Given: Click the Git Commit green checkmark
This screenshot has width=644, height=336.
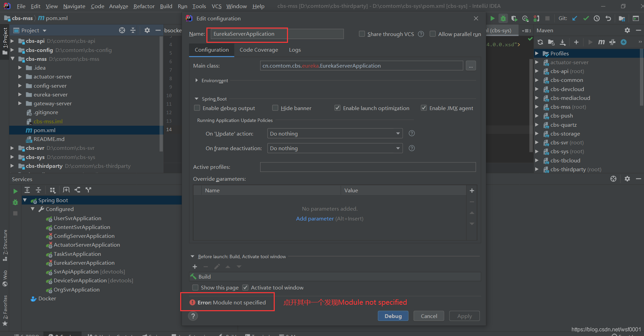Looking at the screenshot, I should (x=586, y=18).
